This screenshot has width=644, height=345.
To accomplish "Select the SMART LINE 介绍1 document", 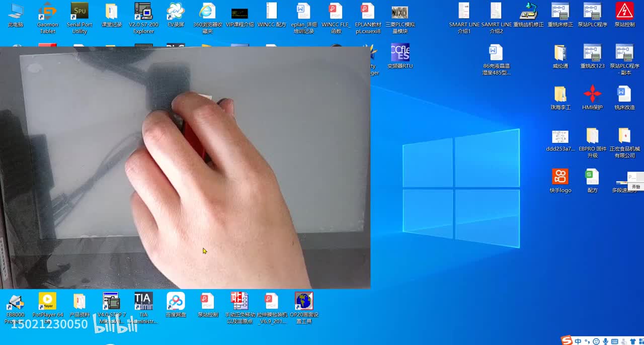I will pos(464,18).
